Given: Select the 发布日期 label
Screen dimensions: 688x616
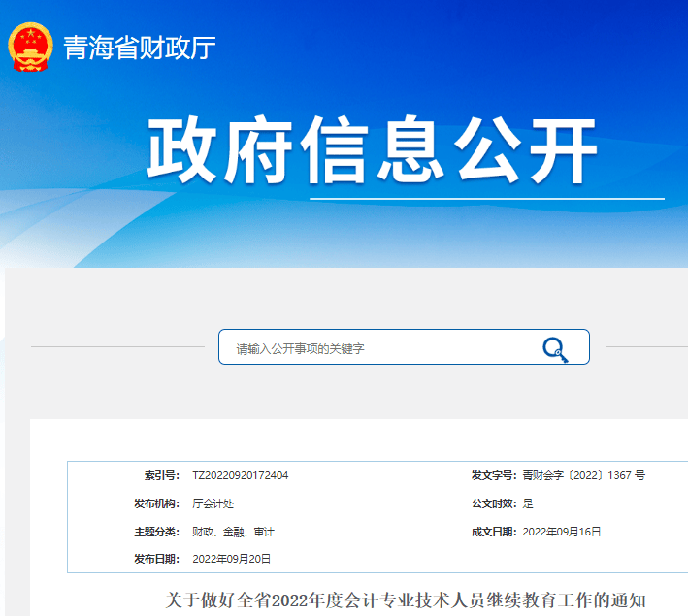Looking at the screenshot, I should click(x=156, y=559).
